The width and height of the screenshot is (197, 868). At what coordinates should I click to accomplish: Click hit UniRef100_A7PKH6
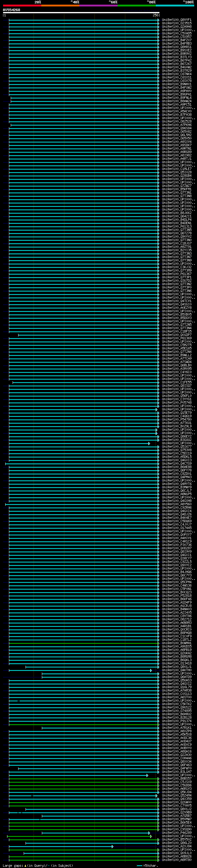tap(176, 125)
